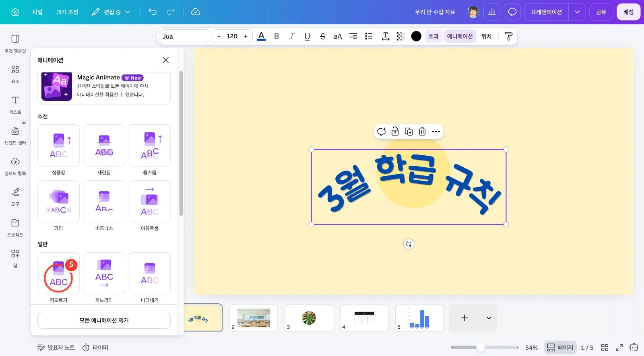Open the text color picker
Image resolution: width=644 pixels, height=356 pixels.
(x=261, y=36)
